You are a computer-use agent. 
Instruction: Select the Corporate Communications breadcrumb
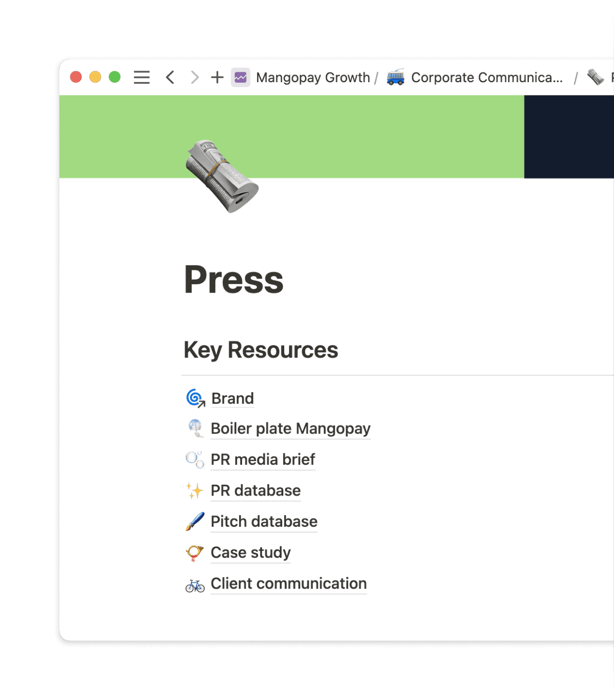pos(487,77)
